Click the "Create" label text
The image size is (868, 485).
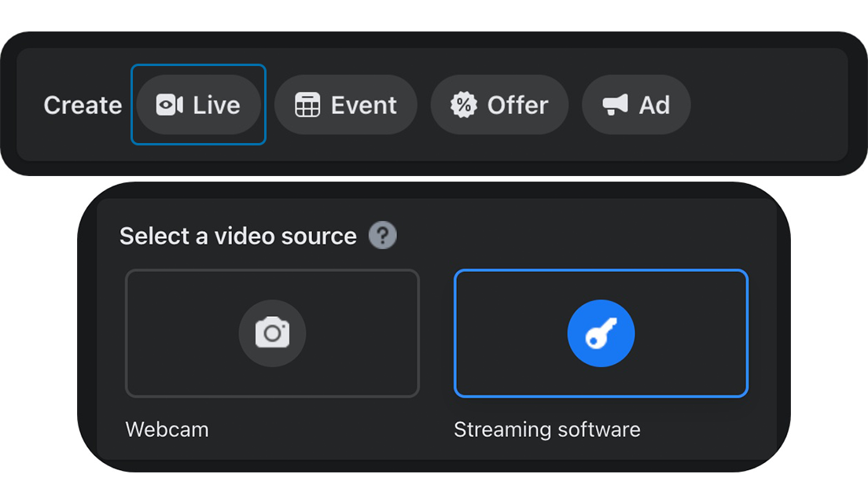tap(83, 105)
